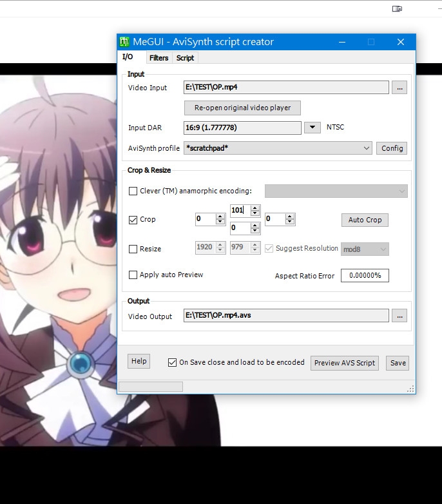Click the Video Output path field
This screenshot has width=442, height=504.
[x=286, y=316]
